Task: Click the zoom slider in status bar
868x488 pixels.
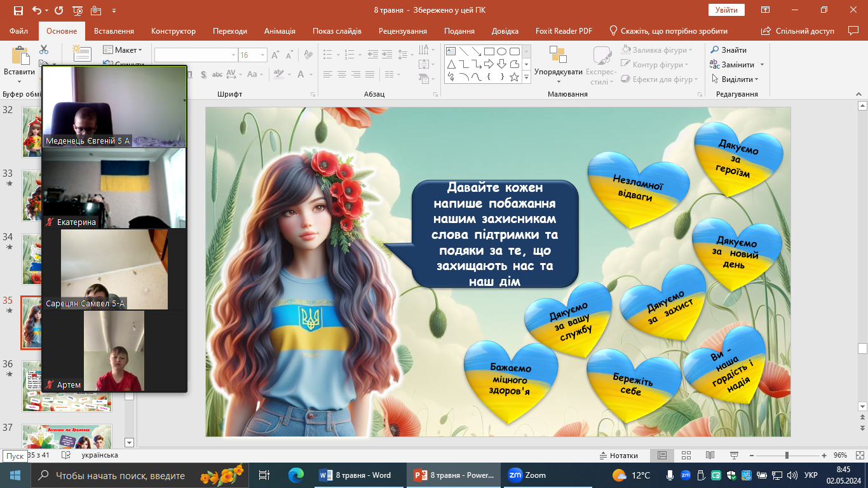Action: tap(787, 456)
